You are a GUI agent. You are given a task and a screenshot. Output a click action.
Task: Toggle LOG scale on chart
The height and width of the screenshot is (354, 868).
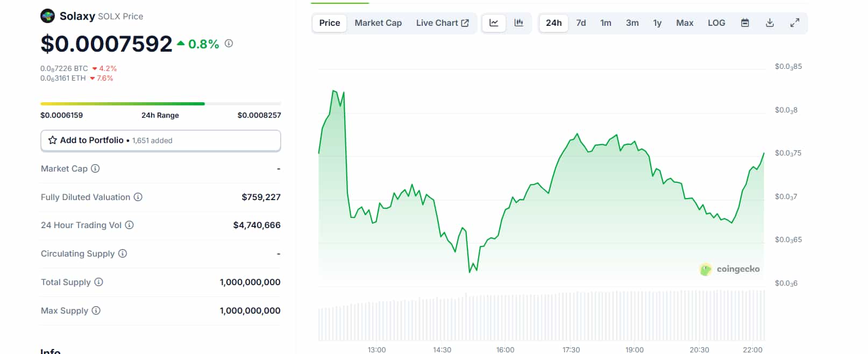click(x=716, y=23)
